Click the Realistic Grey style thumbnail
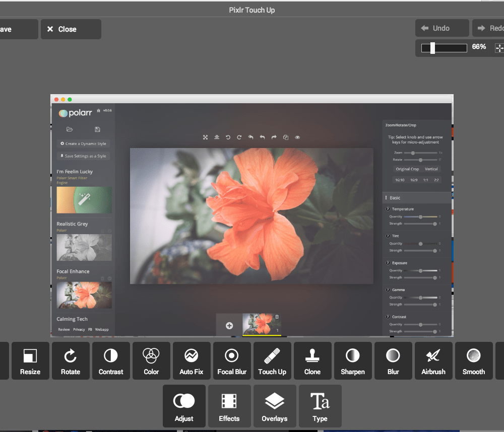Viewport: 504px width, 432px height. [84, 247]
